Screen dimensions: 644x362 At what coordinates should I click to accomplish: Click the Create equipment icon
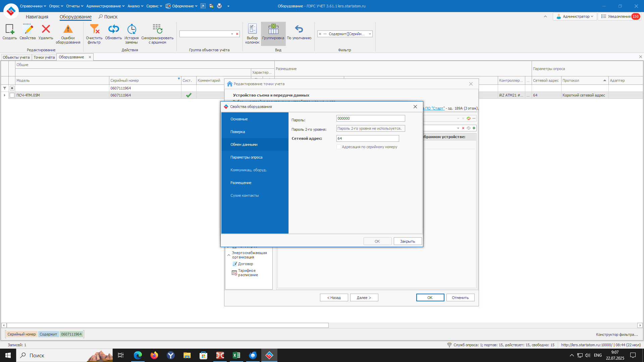tap(10, 30)
